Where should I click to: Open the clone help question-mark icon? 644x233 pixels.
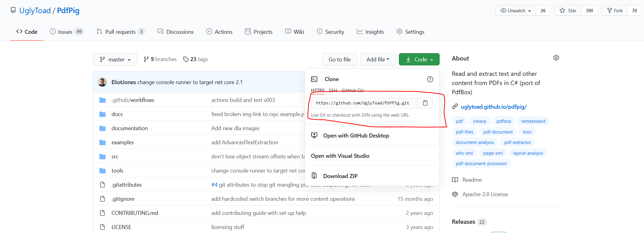(x=430, y=79)
